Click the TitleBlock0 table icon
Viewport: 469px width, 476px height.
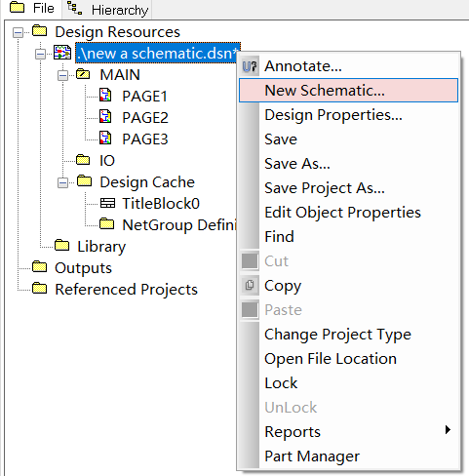[x=107, y=203]
